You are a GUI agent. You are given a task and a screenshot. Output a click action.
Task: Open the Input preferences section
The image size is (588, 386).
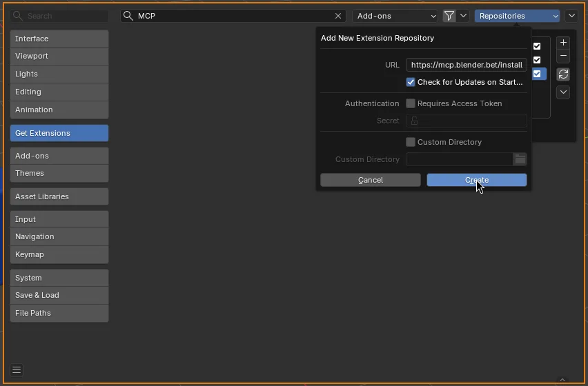tap(59, 219)
